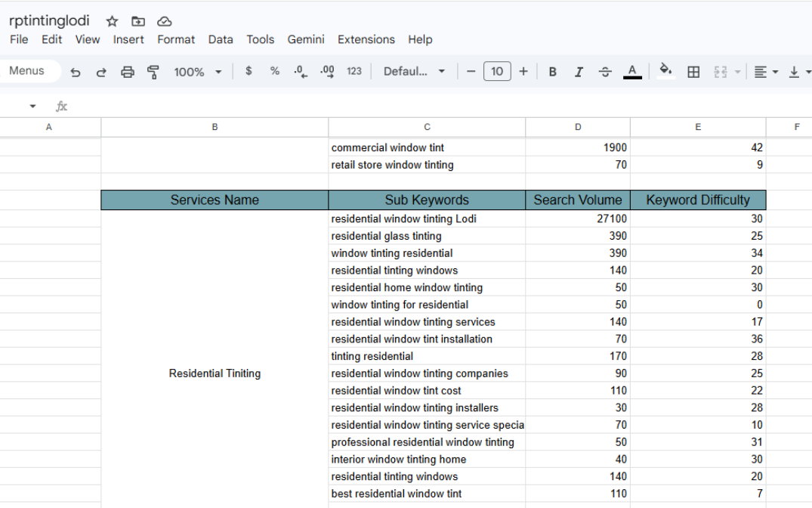Open the 100% zoom dropdown
This screenshot has height=508, width=812.
pyautogui.click(x=197, y=72)
